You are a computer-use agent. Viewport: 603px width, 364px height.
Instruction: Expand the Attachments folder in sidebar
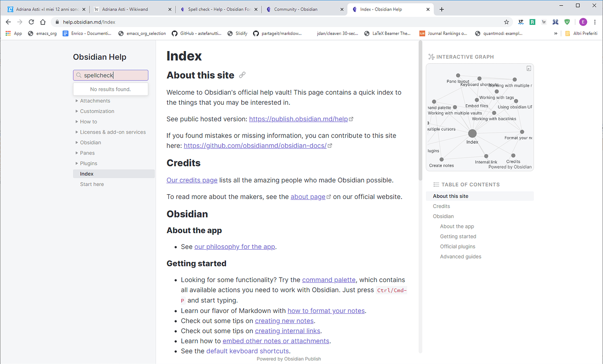[95, 101]
